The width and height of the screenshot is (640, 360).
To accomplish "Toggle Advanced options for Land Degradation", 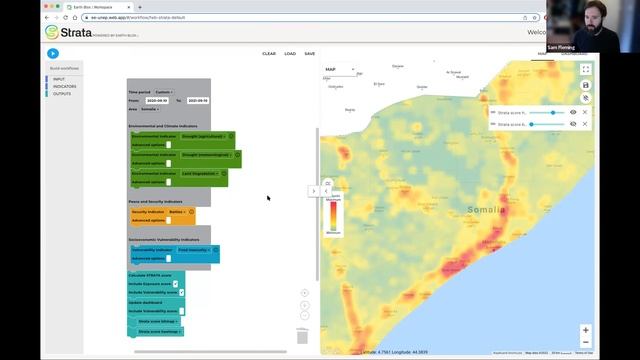I will 169,182.
